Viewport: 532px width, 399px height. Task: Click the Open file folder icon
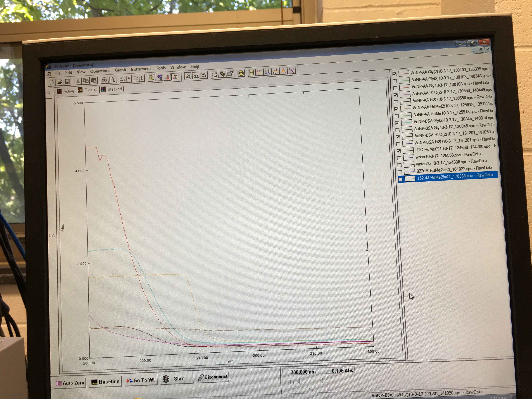[x=59, y=82]
